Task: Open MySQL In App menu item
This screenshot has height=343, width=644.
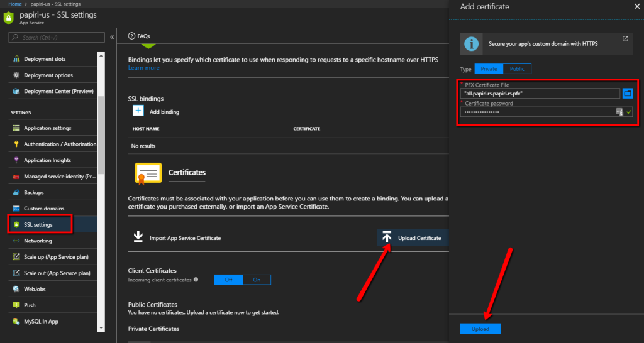Action: [53, 321]
